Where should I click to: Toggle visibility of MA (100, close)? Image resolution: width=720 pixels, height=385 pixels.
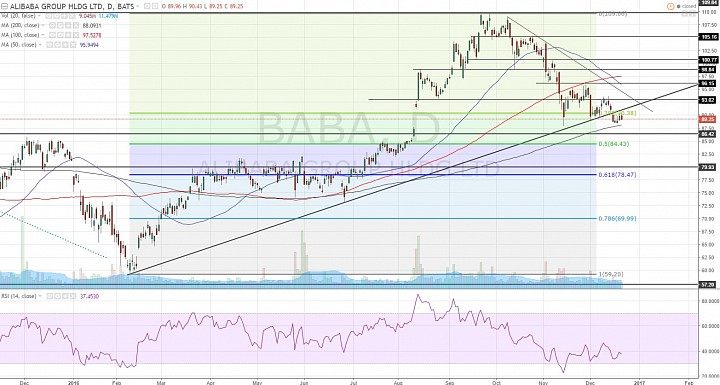point(52,35)
